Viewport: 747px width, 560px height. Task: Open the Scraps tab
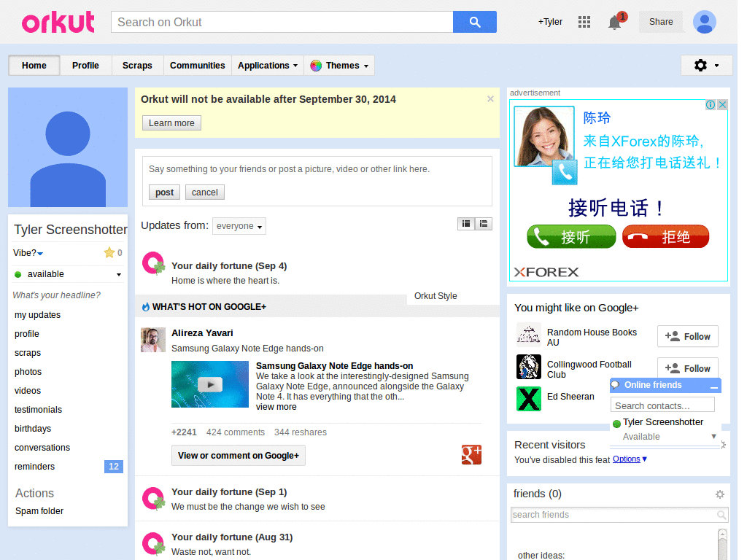click(x=139, y=66)
